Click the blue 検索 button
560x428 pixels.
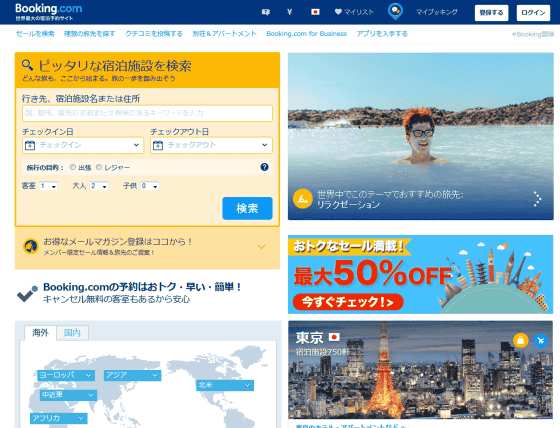coord(247,208)
